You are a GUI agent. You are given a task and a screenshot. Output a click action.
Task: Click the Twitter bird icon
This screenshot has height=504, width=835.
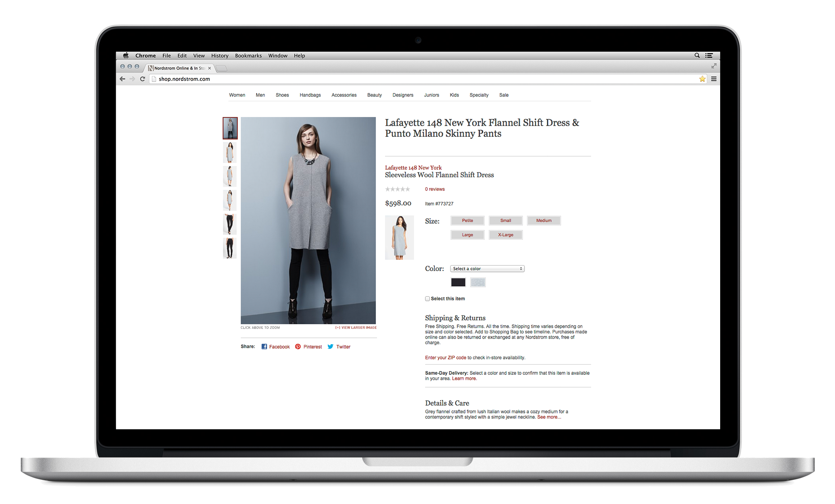[330, 347]
